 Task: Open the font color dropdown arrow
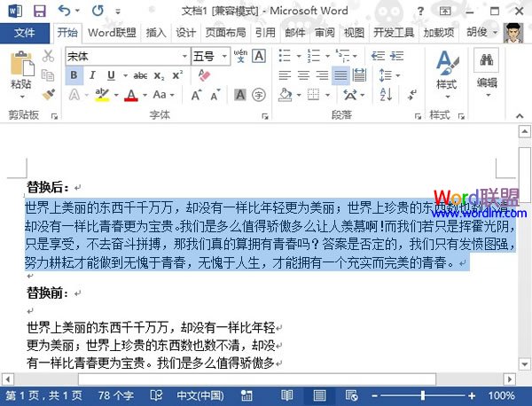click(x=145, y=95)
